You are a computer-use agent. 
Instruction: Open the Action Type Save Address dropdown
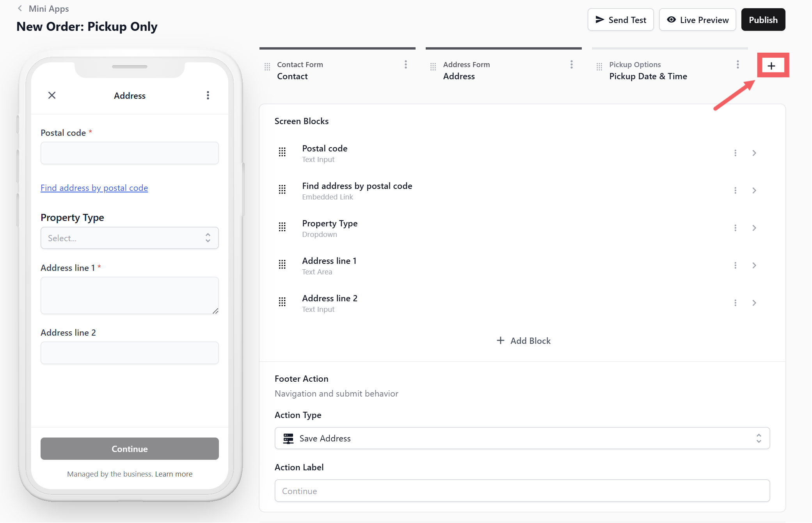pos(522,438)
